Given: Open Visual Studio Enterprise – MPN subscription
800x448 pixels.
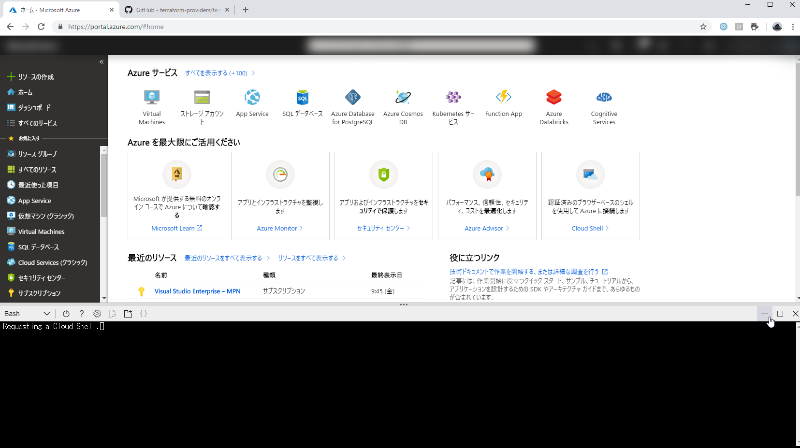Looking at the screenshot, I should tap(197, 291).
